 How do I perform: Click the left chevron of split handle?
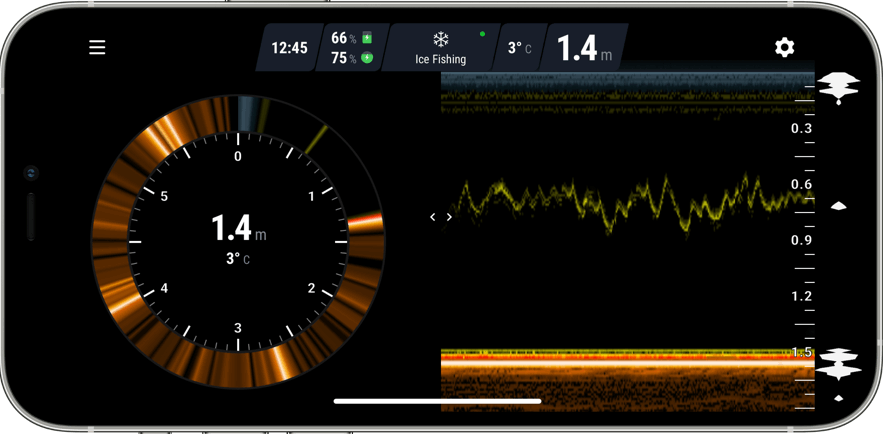click(432, 217)
